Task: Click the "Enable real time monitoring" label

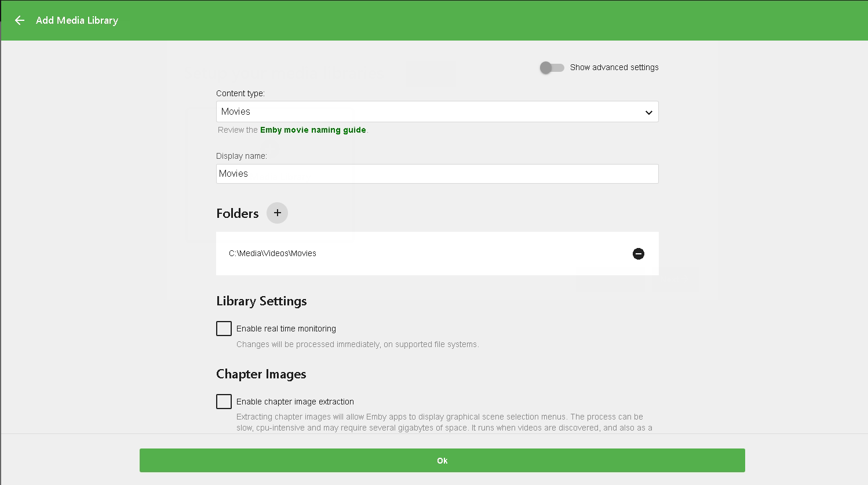Action: pyautogui.click(x=286, y=329)
